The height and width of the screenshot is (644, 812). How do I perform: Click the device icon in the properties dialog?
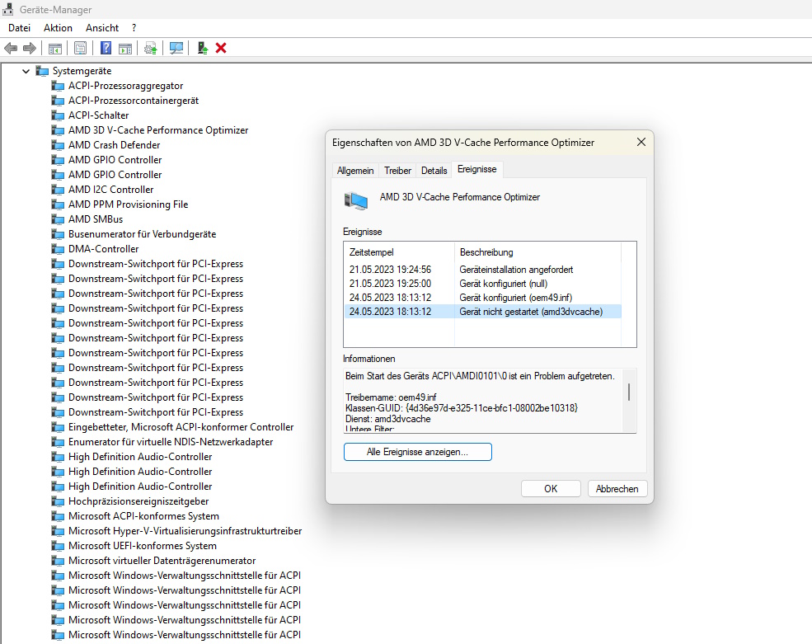(356, 200)
